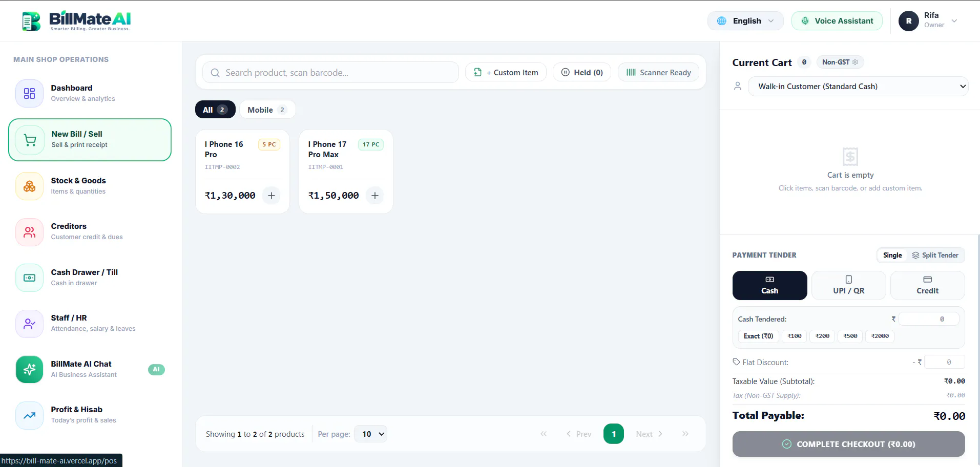Click the Non-GST settings gear icon
This screenshot has width=980, height=467.
[855, 62]
